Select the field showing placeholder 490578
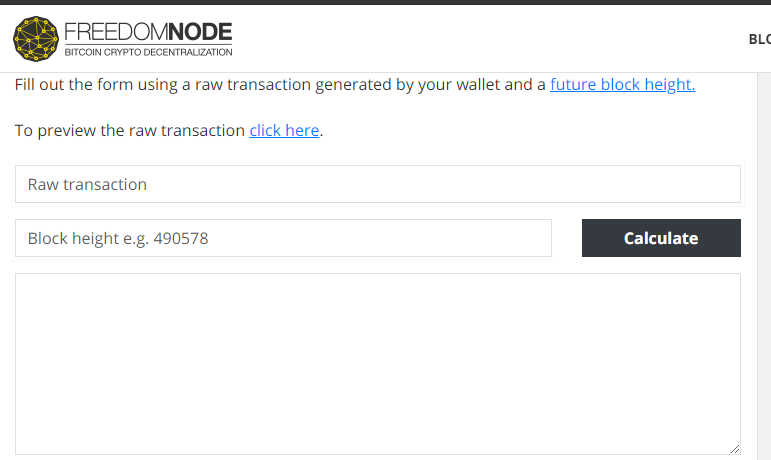Screen dimensions: 771x460 click(x=283, y=238)
